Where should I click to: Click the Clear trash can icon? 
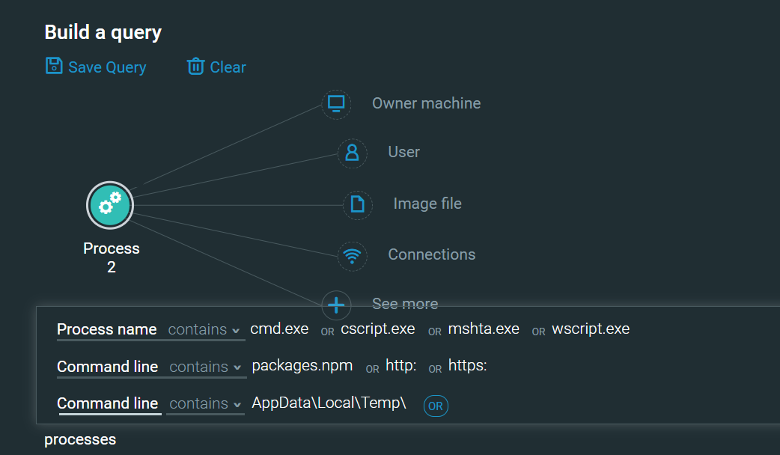click(196, 67)
